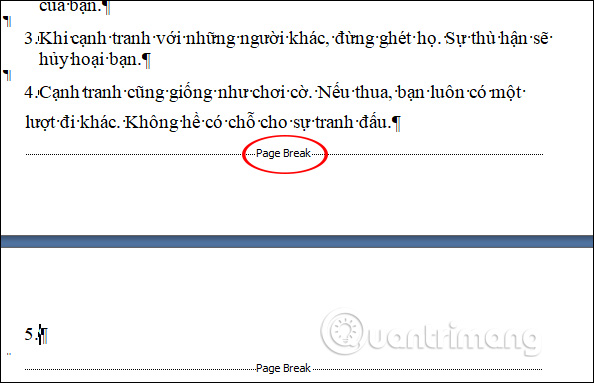Click the phrase 'Sự thù hận sẽ'
Viewport: 594px width, 383px height.
pyautogui.click(x=497, y=39)
